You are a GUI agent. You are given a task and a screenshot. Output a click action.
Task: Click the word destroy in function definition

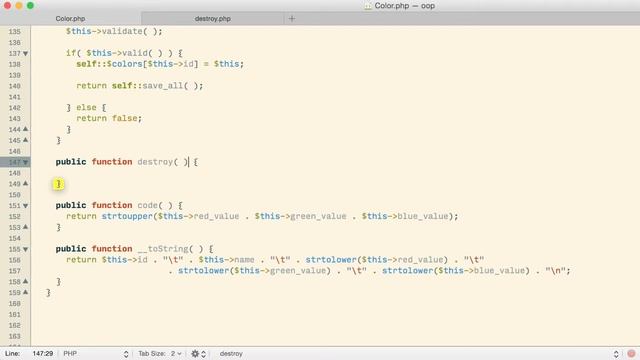(x=155, y=162)
